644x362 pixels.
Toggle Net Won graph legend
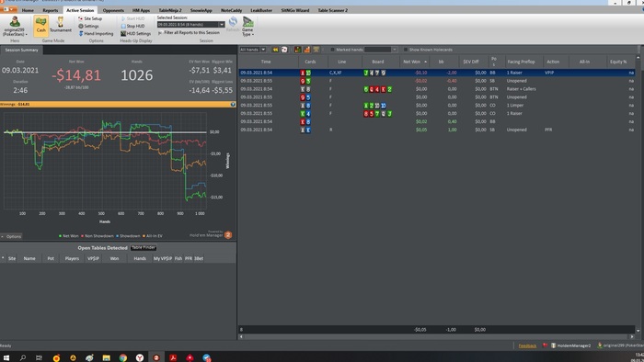pos(69,236)
